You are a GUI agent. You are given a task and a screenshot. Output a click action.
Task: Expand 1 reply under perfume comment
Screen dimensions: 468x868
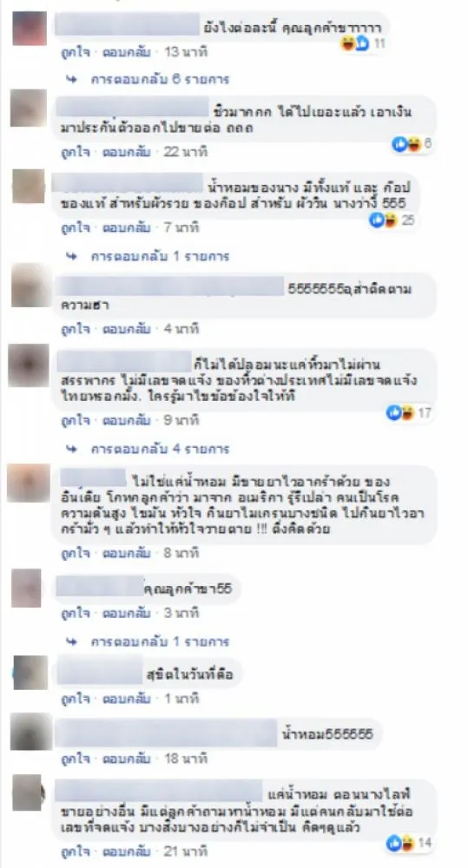(160, 256)
